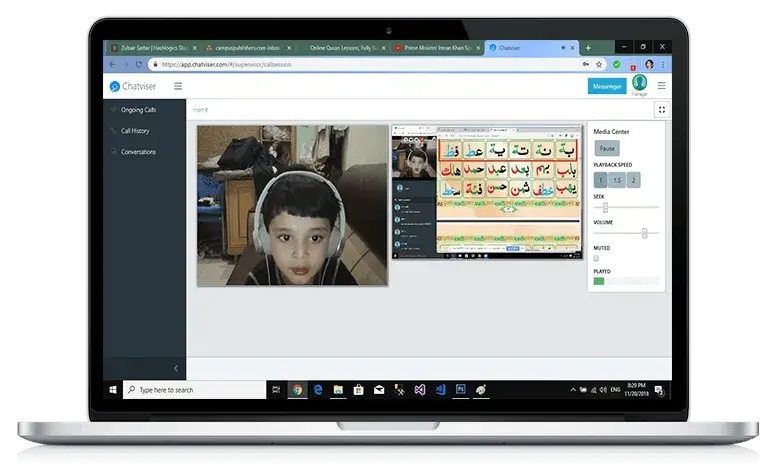777x468 pixels.
Task: Open Ongoing Calls in sidebar
Action: point(138,110)
